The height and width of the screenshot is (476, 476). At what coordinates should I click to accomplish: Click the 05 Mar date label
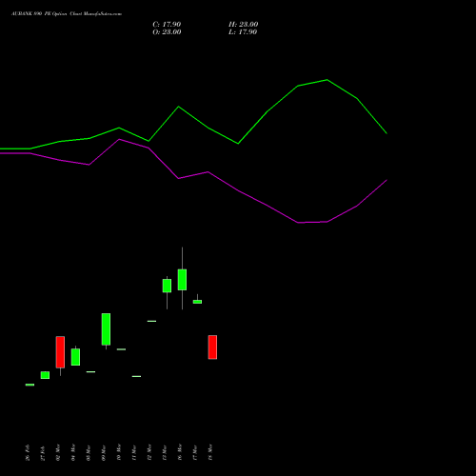(x=89, y=452)
